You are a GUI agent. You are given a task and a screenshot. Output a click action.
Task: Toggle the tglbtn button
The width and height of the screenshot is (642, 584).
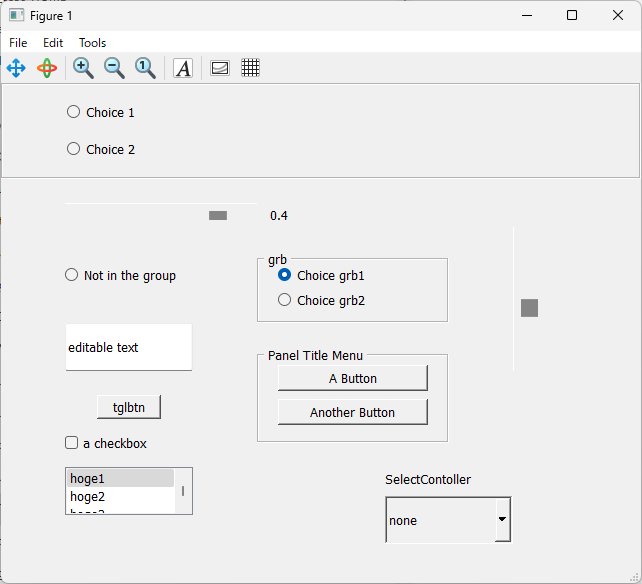[x=129, y=407]
